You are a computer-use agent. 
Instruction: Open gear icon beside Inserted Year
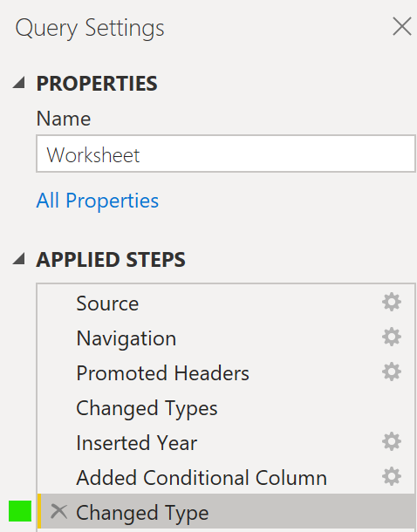coord(392,442)
